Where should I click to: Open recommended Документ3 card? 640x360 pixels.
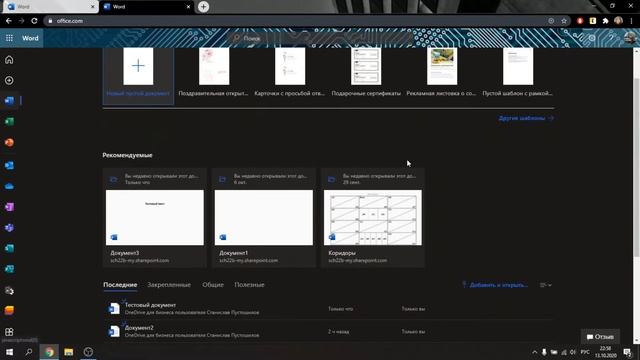coord(155,218)
